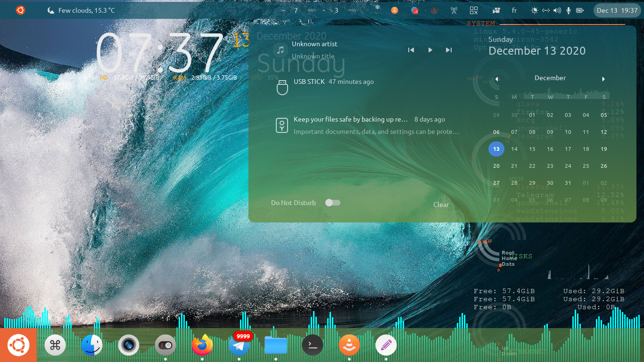This screenshot has height=362, width=644.
Task: Skip to the next track
Action: click(x=449, y=50)
